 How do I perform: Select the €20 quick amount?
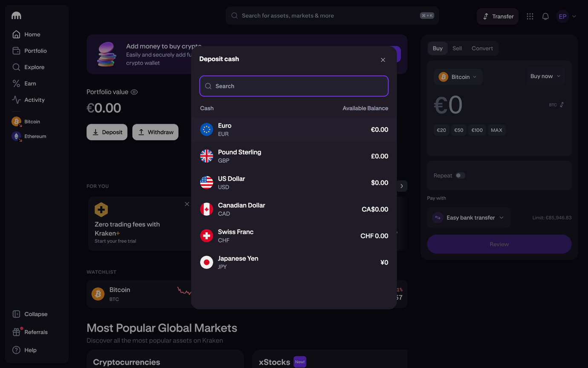point(441,130)
